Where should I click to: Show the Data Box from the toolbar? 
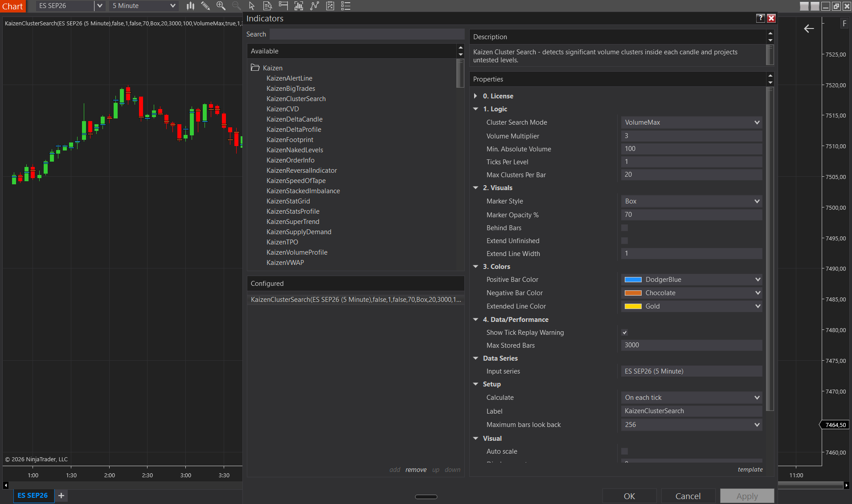[267, 6]
